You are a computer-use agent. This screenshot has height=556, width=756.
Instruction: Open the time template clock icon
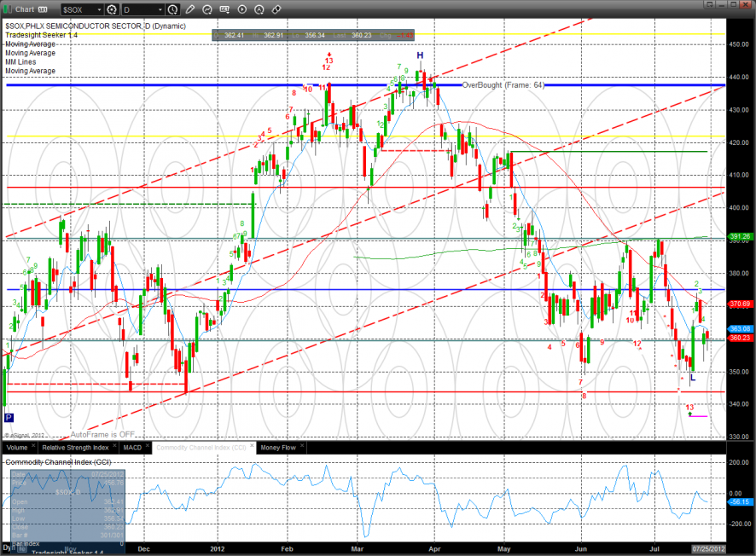(172, 9)
